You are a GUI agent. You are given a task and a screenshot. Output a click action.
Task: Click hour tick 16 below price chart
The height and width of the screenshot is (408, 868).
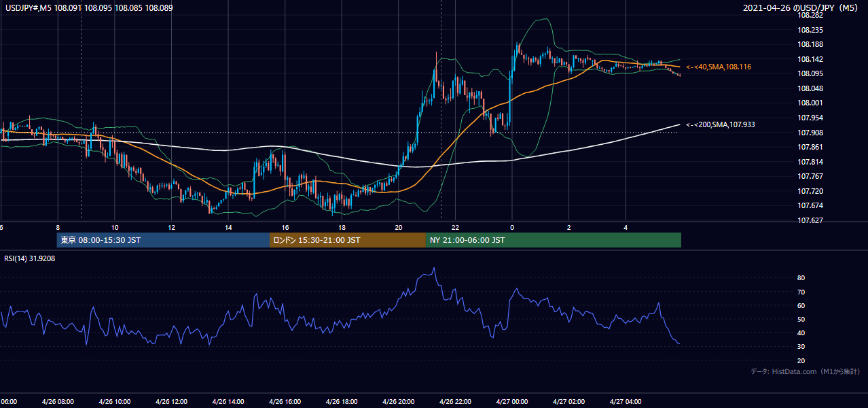pos(285,227)
